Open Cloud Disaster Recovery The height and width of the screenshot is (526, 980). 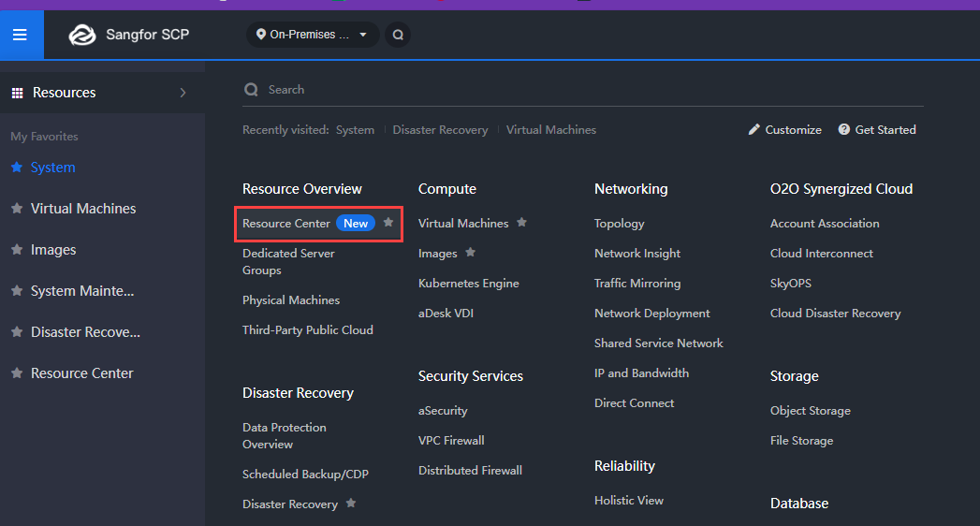835,314
